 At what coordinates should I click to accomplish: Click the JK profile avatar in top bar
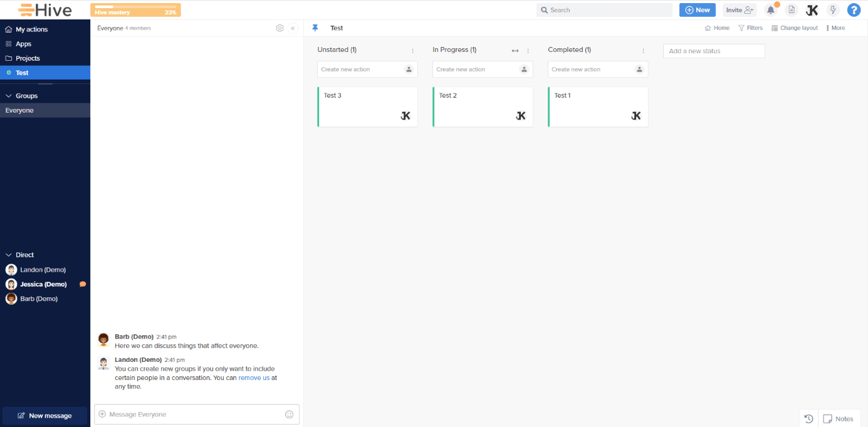(x=812, y=9)
